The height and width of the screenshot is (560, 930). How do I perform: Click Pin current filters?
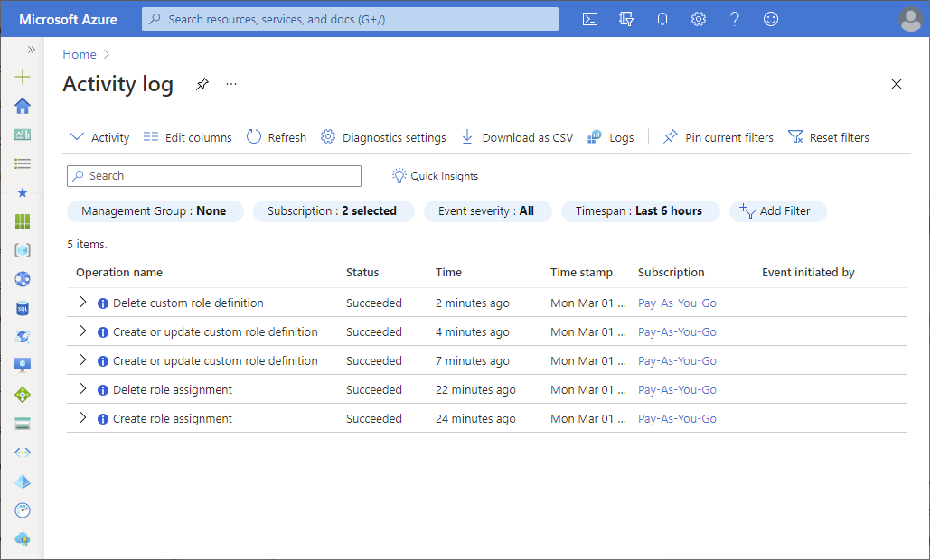click(x=719, y=137)
